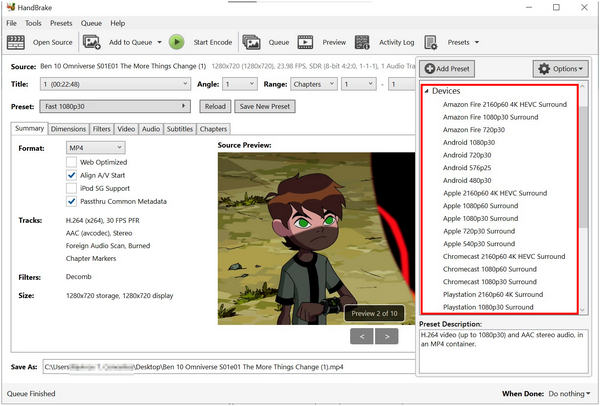Enable the Web Optimized checkbox
Screen dimensions: 600x406
[x=72, y=161]
